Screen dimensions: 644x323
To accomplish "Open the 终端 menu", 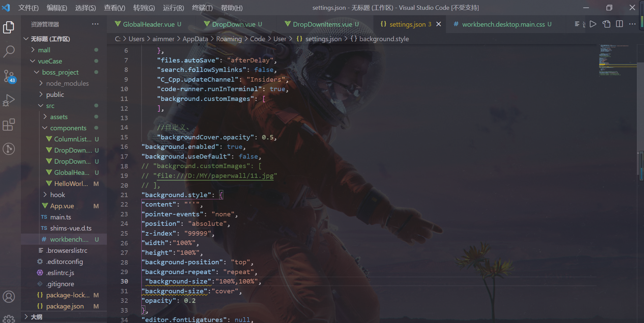I will pos(202,7).
